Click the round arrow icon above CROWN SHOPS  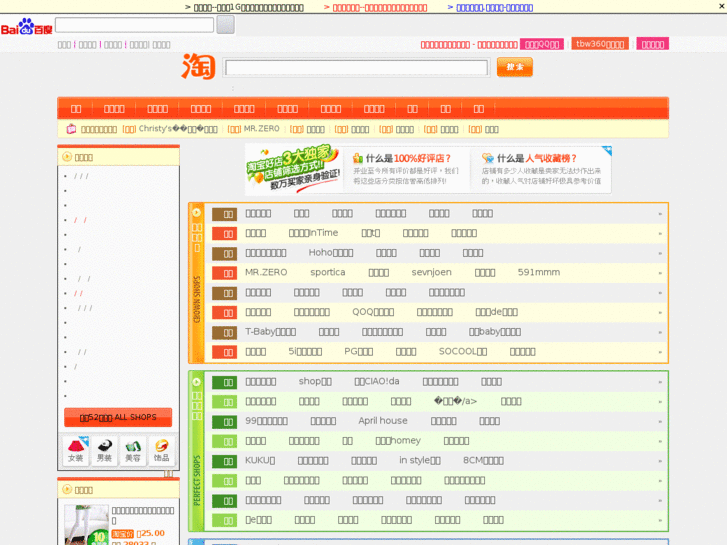tap(197, 212)
